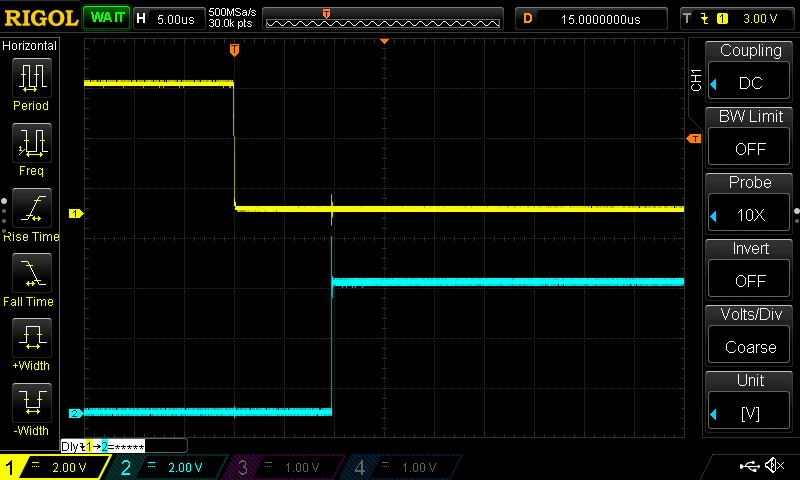The width and height of the screenshot is (800, 480).
Task: Click the CH1 menu label tab
Action: 696,80
